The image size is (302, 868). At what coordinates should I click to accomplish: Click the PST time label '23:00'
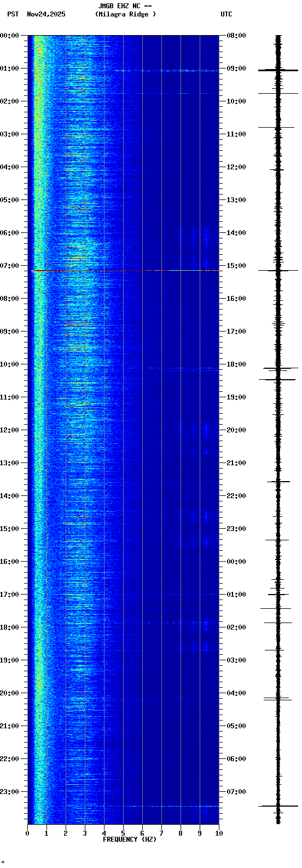[x=9, y=792]
